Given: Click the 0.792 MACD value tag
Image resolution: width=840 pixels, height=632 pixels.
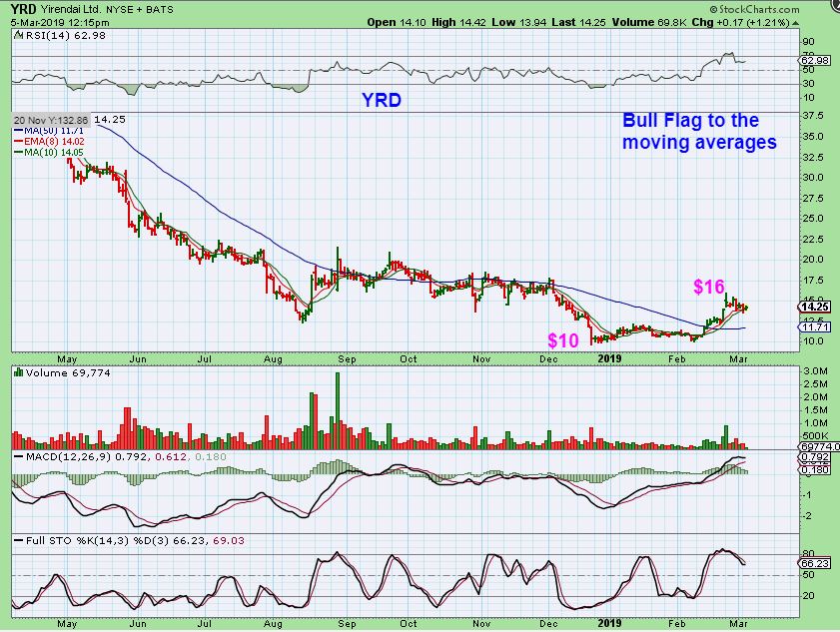Looking at the screenshot, I should 815,457.
